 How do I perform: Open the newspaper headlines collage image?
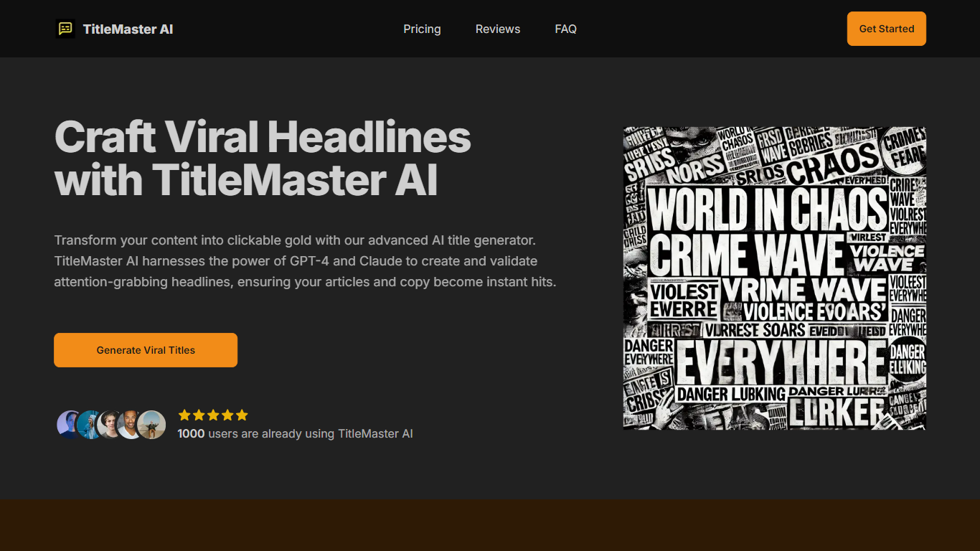775,278
